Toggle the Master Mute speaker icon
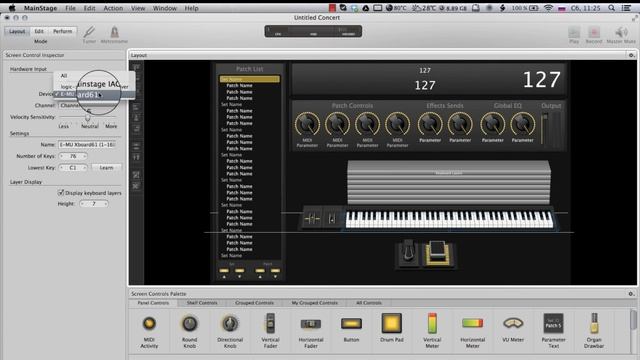Viewport: 640px width, 360px height. [x=621, y=32]
